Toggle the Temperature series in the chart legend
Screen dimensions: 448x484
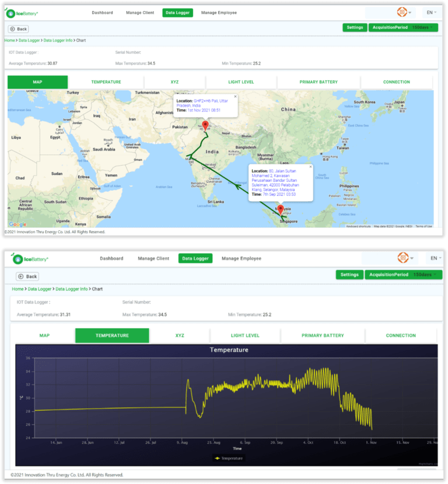click(x=229, y=458)
